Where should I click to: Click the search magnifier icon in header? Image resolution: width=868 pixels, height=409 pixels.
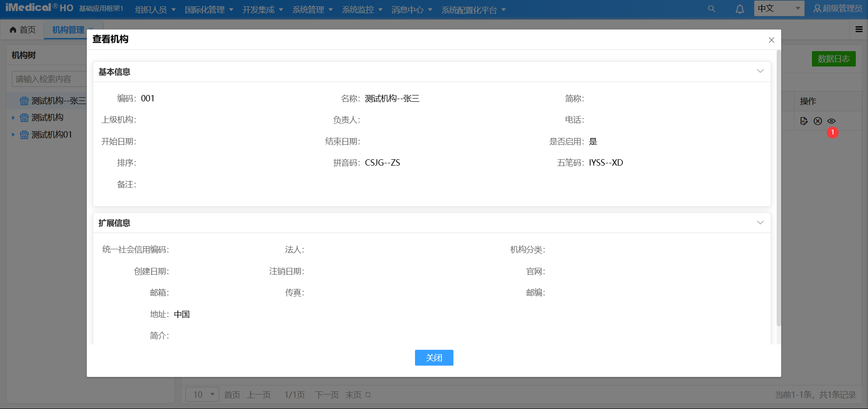711,9
